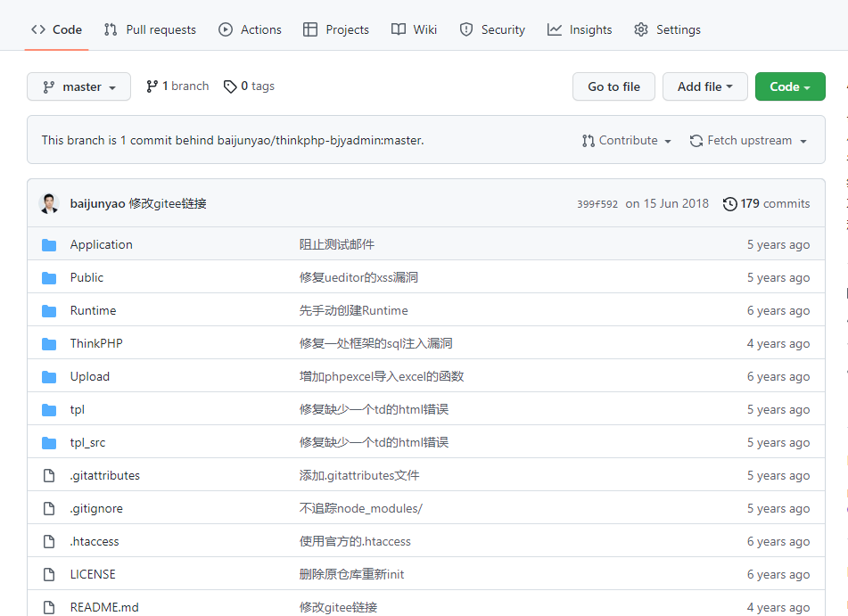Click the commit history clock icon
The image size is (848, 616).
tap(730, 204)
